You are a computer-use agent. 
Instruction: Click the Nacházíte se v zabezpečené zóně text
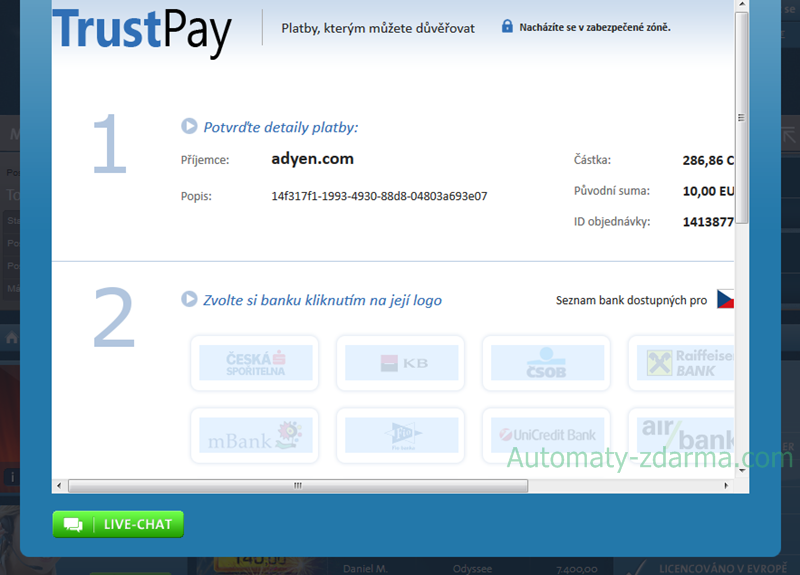595,28
